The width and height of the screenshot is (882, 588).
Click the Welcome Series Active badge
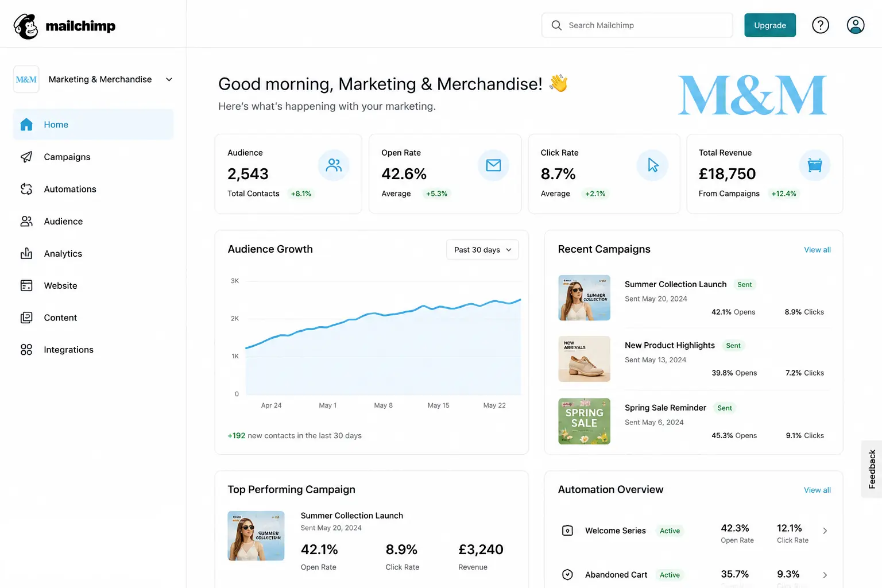pyautogui.click(x=670, y=531)
